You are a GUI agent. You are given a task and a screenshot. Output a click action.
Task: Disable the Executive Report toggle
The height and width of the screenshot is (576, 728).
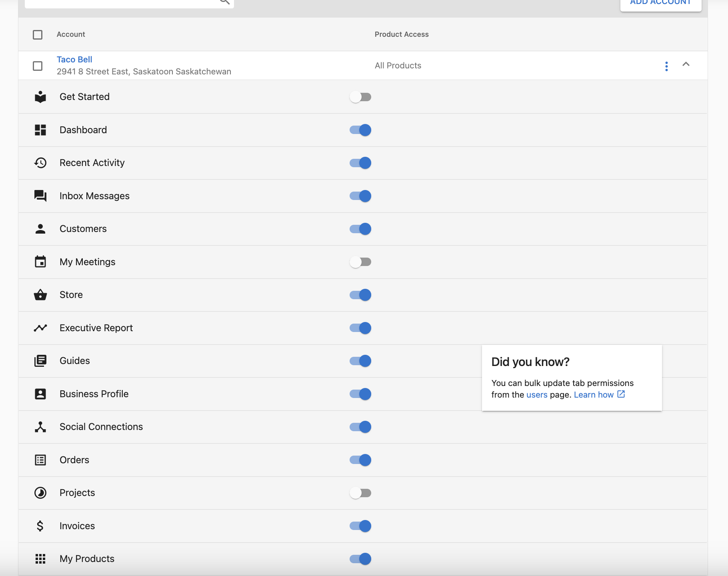[x=360, y=328]
